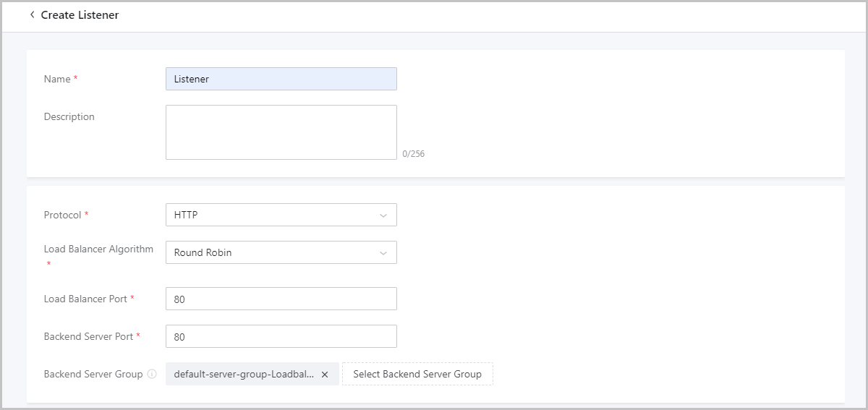Screen dimensions: 868x410
Task: Click the Description field label
Action: (x=69, y=116)
